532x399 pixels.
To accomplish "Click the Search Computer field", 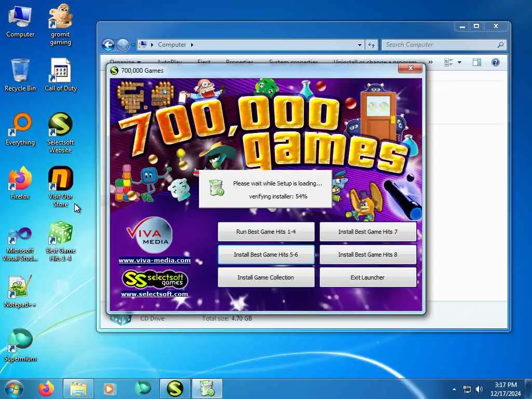I will (444, 45).
